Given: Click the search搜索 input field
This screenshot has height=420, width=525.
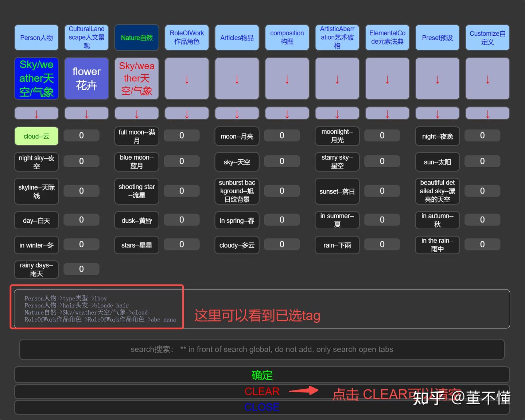Looking at the screenshot, I should [262, 349].
